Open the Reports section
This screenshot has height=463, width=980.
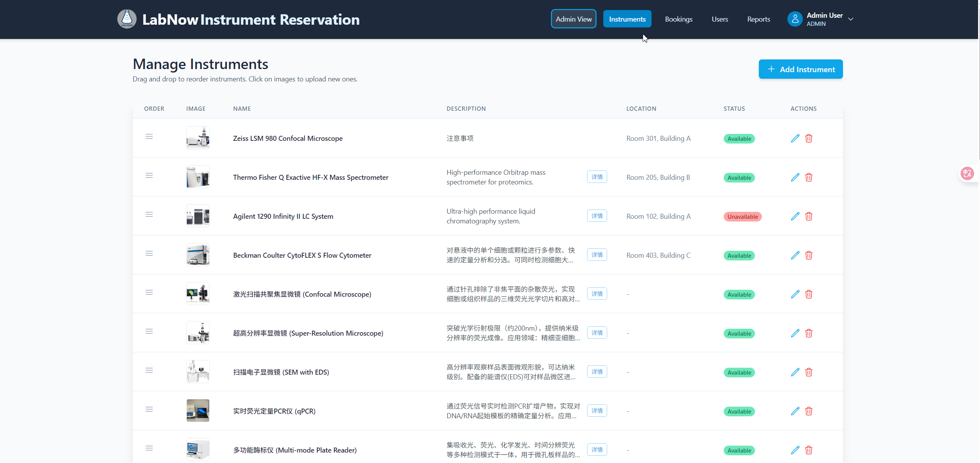point(758,19)
